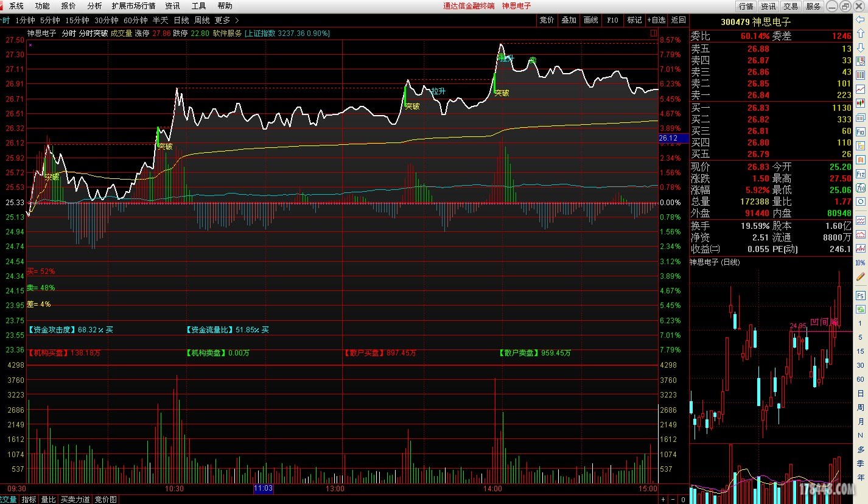Click the up arrow sidebar icon
Screen dimensions: 868x504
pos(860,33)
